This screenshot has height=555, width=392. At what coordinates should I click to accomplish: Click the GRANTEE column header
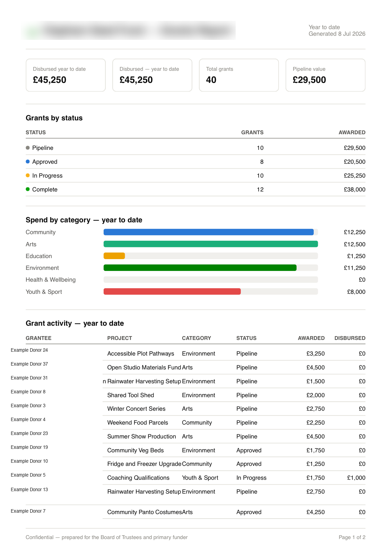38,338
